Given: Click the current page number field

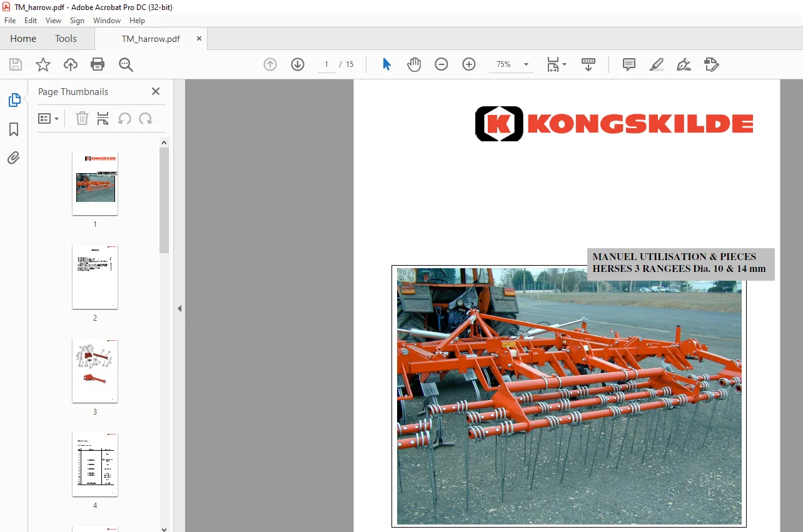Looking at the screenshot, I should pos(326,64).
